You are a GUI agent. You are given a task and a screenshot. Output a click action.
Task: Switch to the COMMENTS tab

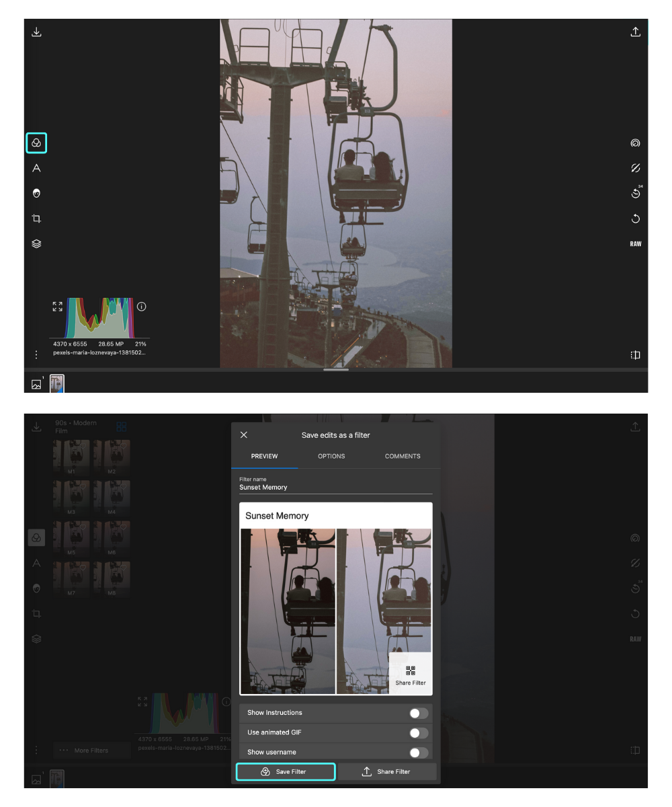point(403,456)
